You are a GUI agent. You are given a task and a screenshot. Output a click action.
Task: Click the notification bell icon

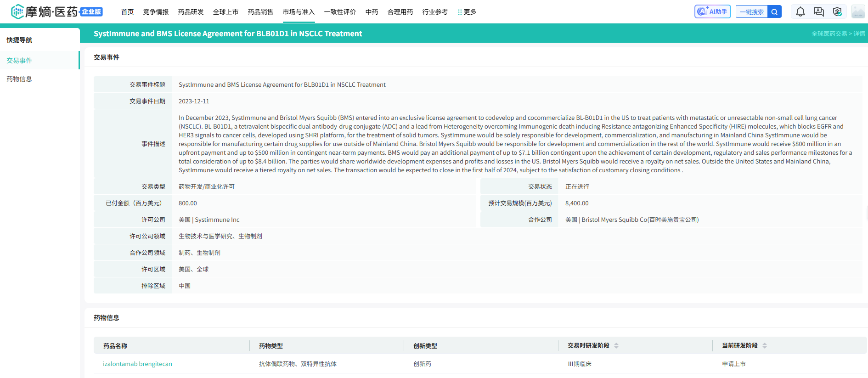click(x=800, y=12)
